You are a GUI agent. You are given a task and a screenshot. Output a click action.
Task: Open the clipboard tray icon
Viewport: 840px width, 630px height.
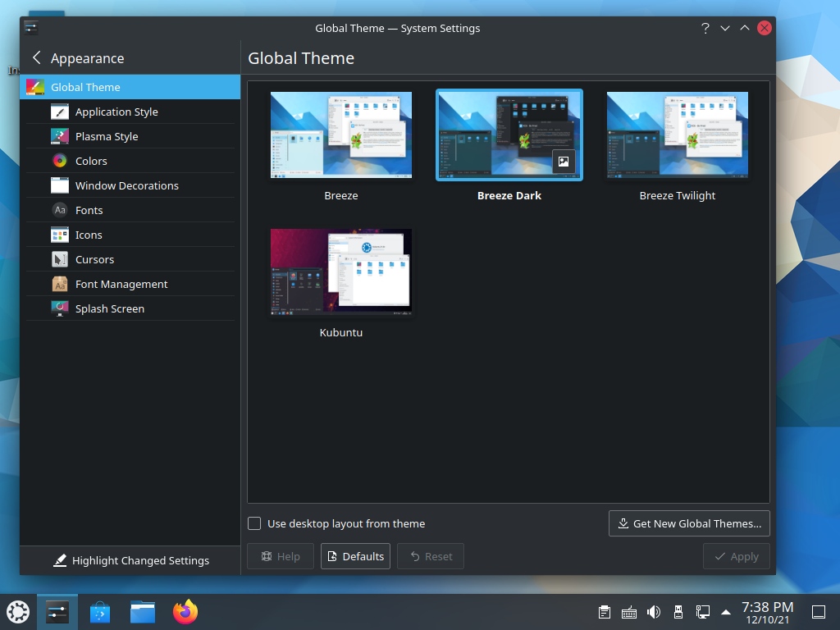pyautogui.click(x=605, y=612)
